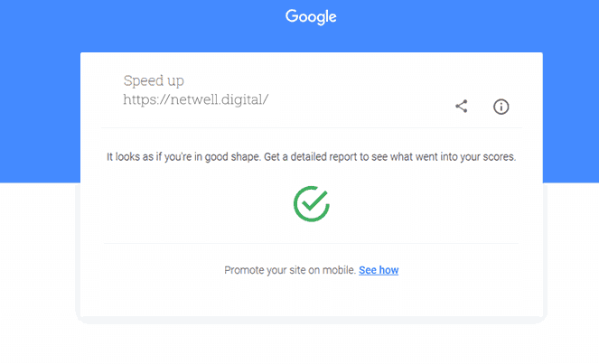Click the blank white area below the card
Screen dimensions: 599x364
point(312,345)
